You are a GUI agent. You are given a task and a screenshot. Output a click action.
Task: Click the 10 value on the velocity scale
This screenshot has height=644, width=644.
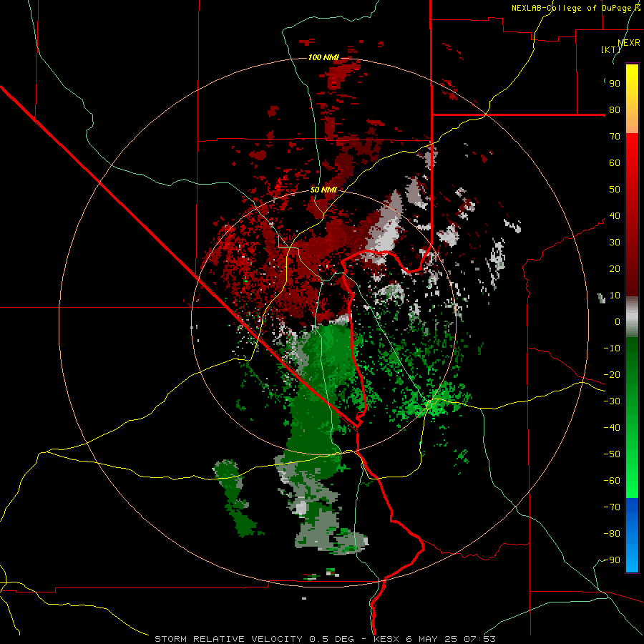[x=615, y=296]
